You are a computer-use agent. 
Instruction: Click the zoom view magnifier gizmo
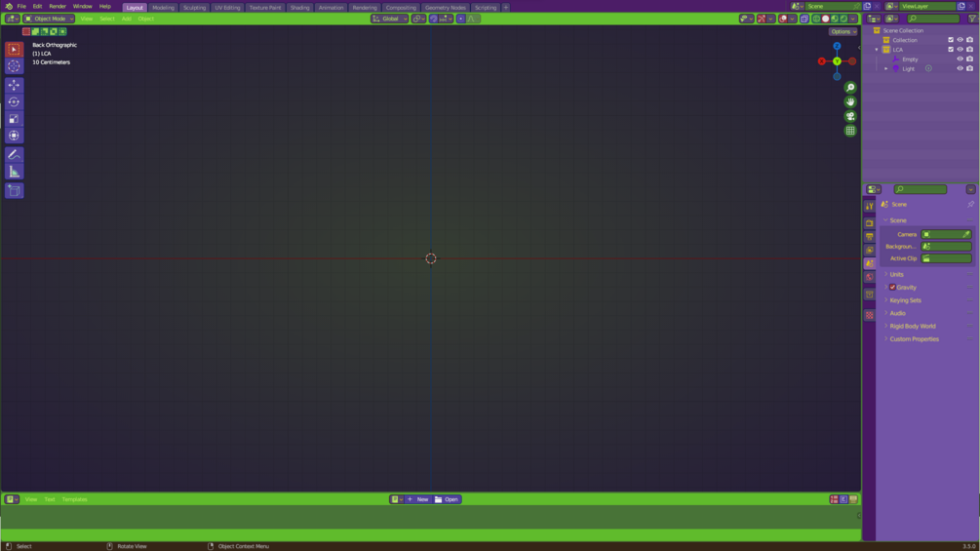click(x=850, y=88)
